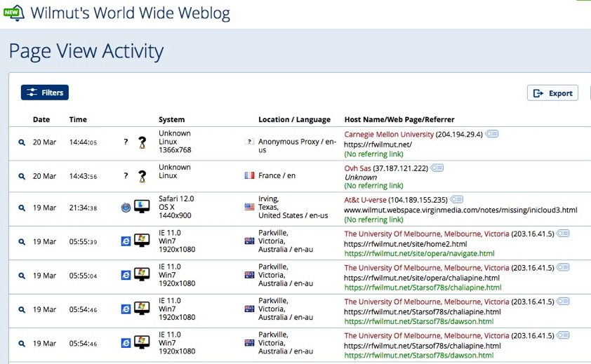Open the inicloud3.html web page link
The image size is (591, 364).
coord(460,210)
